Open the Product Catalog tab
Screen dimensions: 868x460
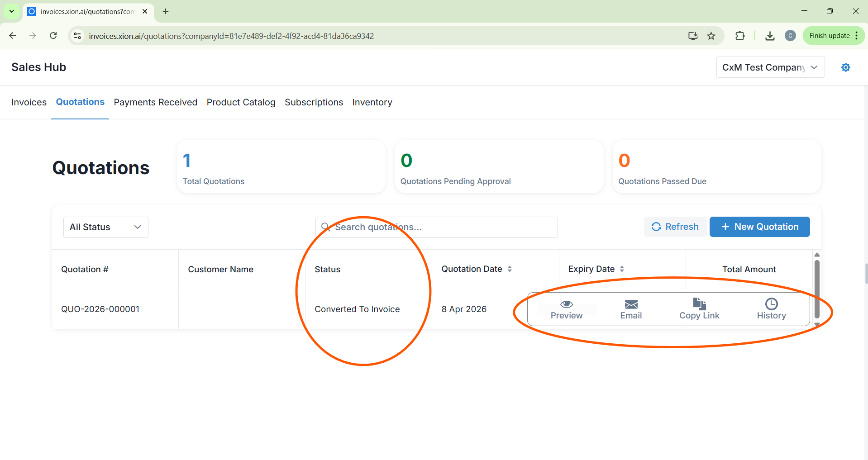click(241, 102)
